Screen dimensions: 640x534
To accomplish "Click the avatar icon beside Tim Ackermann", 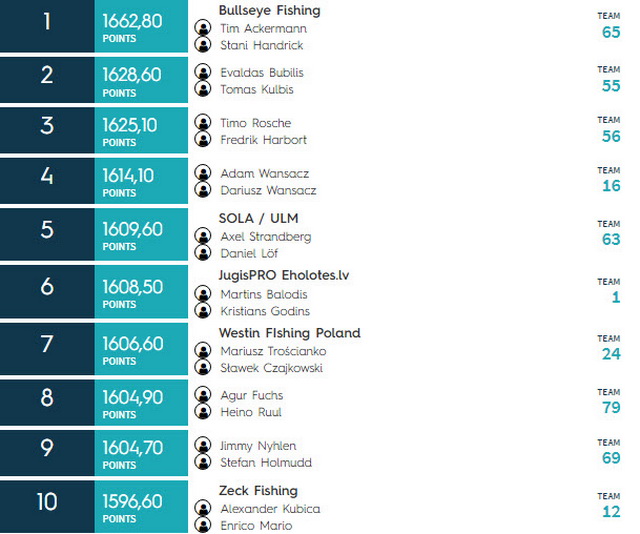I will tap(202, 28).
